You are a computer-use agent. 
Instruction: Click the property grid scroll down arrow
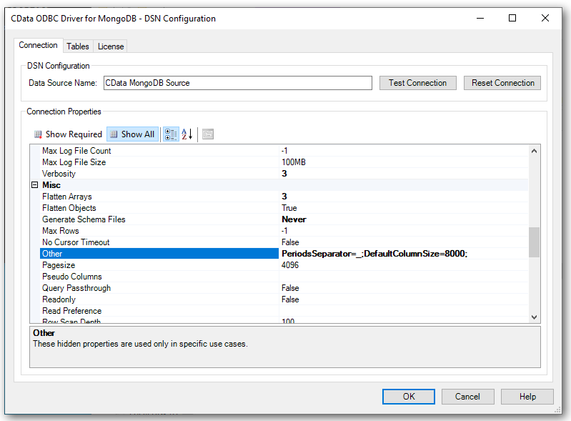534,317
